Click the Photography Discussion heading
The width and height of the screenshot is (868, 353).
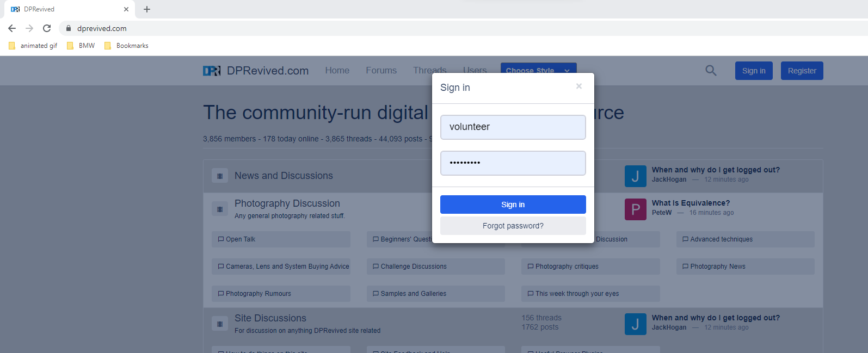tap(287, 203)
